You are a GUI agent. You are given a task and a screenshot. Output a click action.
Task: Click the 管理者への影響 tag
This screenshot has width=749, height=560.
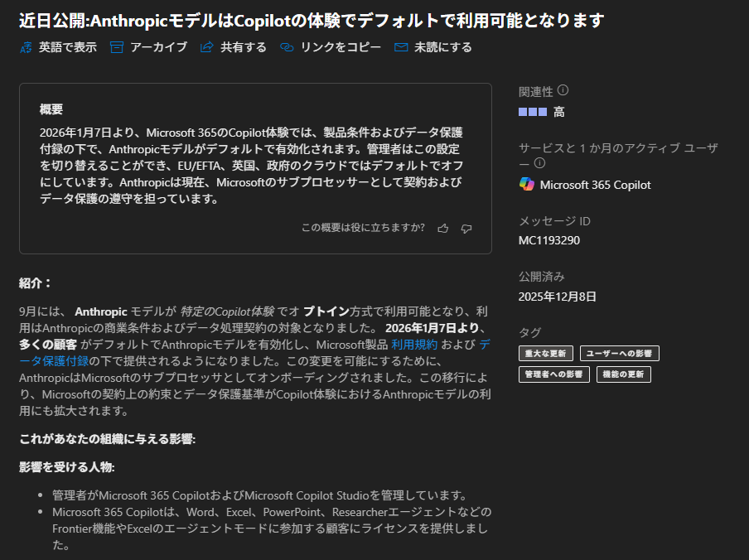553,374
